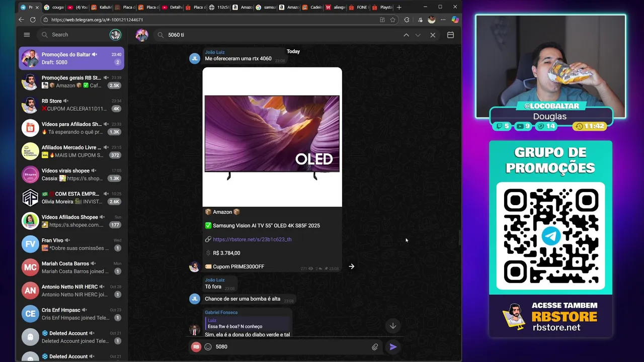Open the profile avatar beside the Search field
This screenshot has width=644, height=362.
(x=115, y=35)
